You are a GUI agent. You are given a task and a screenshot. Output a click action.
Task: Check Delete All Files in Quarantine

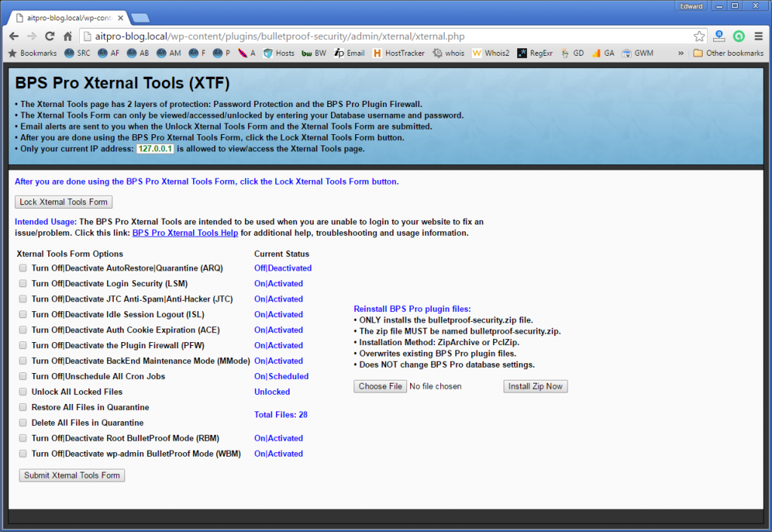(23, 423)
